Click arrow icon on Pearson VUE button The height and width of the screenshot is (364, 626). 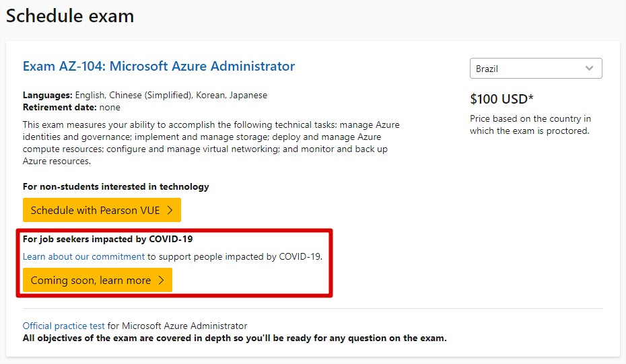pyautogui.click(x=170, y=210)
